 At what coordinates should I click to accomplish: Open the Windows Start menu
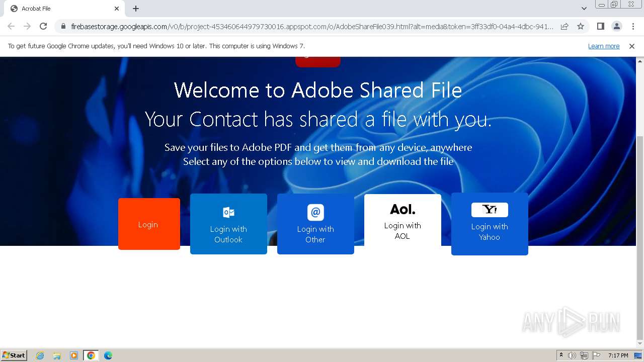click(14, 355)
